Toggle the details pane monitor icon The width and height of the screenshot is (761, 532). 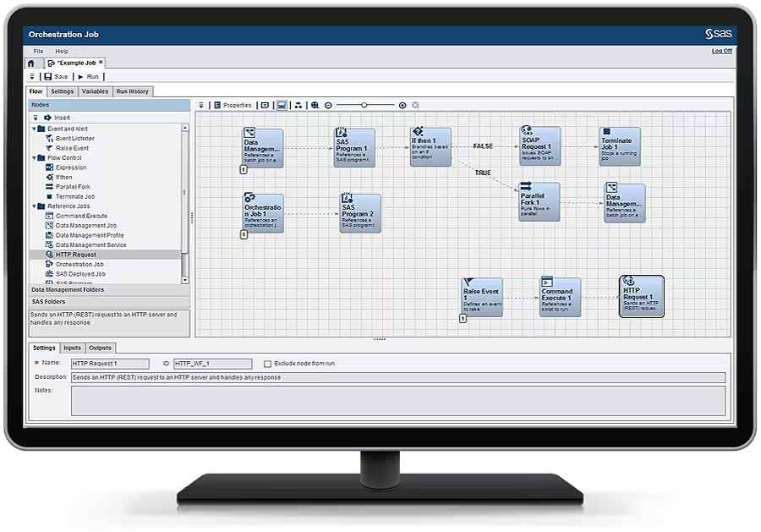point(282,105)
